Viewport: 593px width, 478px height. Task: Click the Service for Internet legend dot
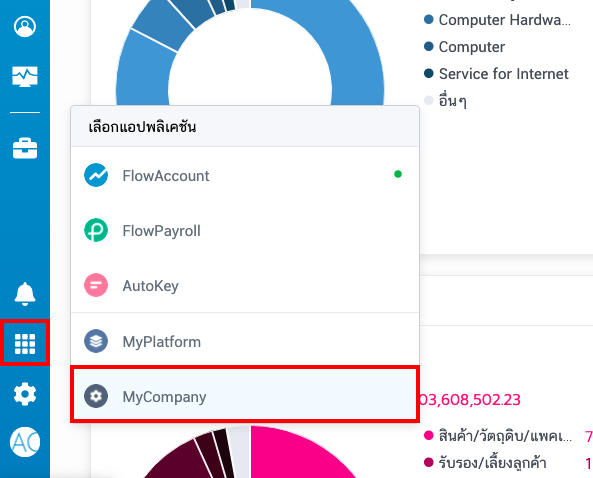[428, 73]
